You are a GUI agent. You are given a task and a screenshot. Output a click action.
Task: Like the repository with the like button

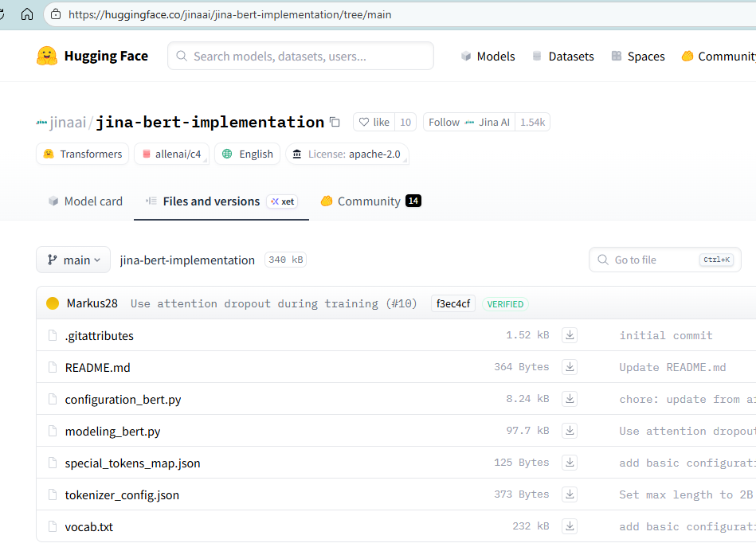374,122
